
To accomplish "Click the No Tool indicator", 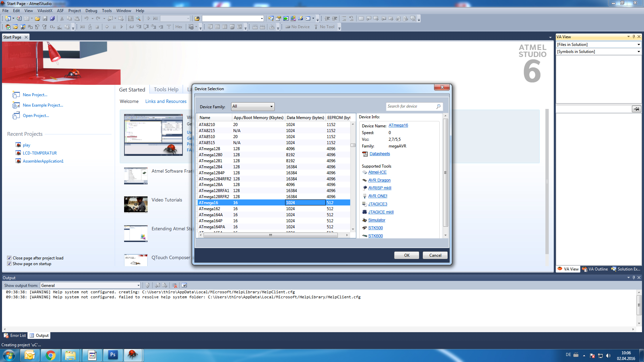I will tap(324, 27).
